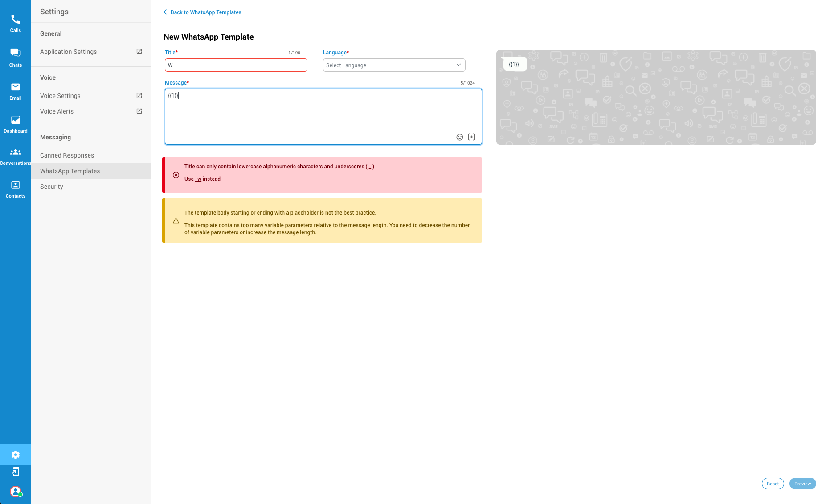Open Application Settings external link icon
Image resolution: width=826 pixels, height=504 pixels.
(x=139, y=52)
